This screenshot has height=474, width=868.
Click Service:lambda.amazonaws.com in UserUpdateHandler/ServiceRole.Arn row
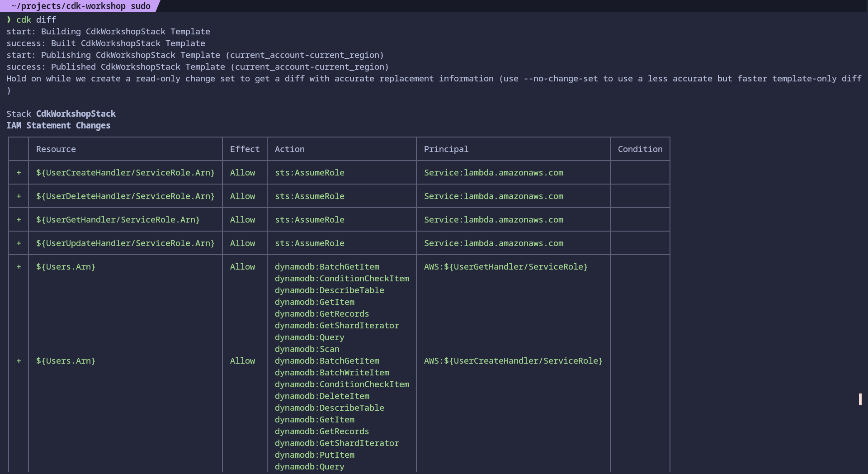(494, 243)
